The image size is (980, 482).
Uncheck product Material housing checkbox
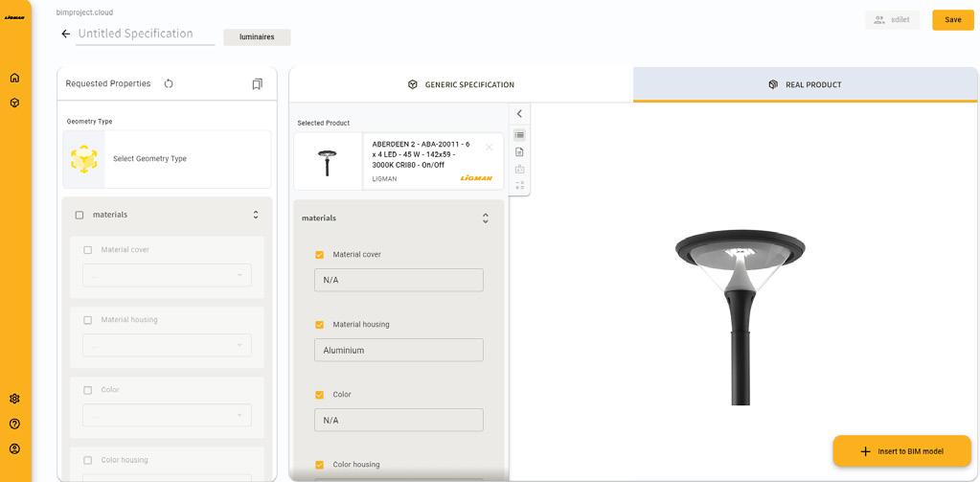point(319,325)
